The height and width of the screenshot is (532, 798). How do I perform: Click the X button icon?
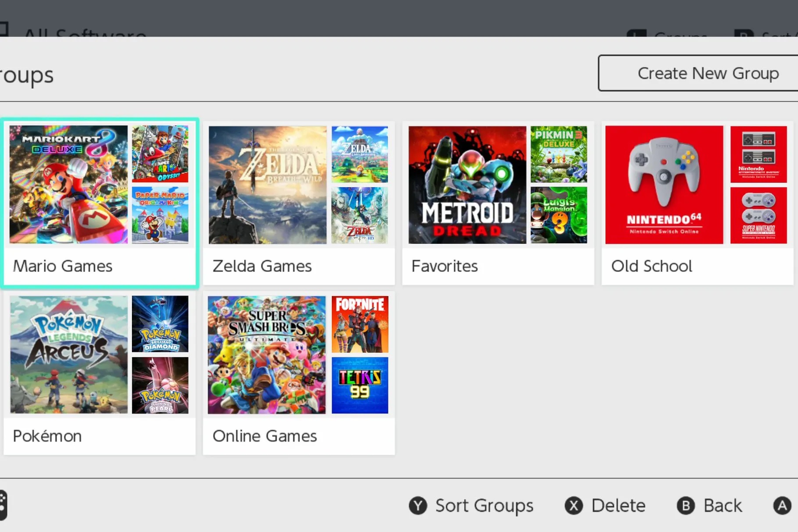click(574, 506)
